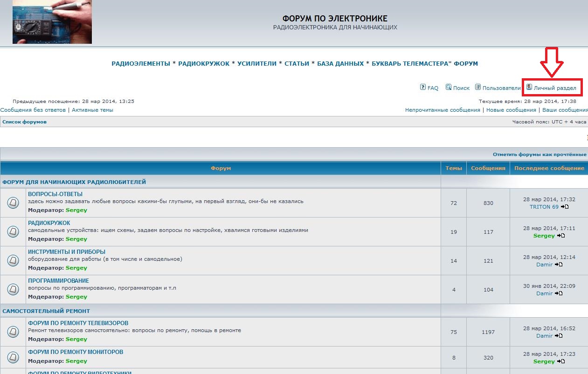This screenshot has height=374, width=588.
Task: Open САМОСТОЯТЕЛЬНЫЙ РЕМОНТ category
Action: coord(46,311)
